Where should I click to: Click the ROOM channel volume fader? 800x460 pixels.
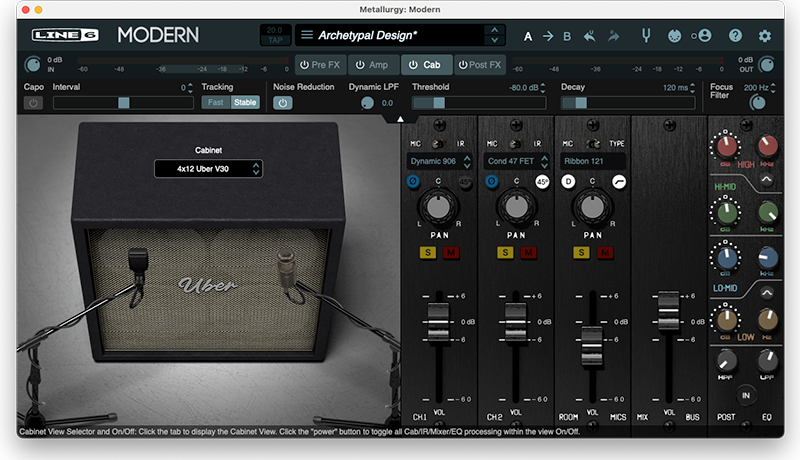tap(592, 346)
